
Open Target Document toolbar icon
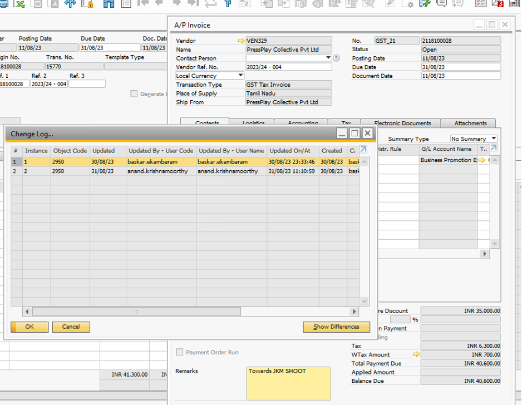coord(283,4)
